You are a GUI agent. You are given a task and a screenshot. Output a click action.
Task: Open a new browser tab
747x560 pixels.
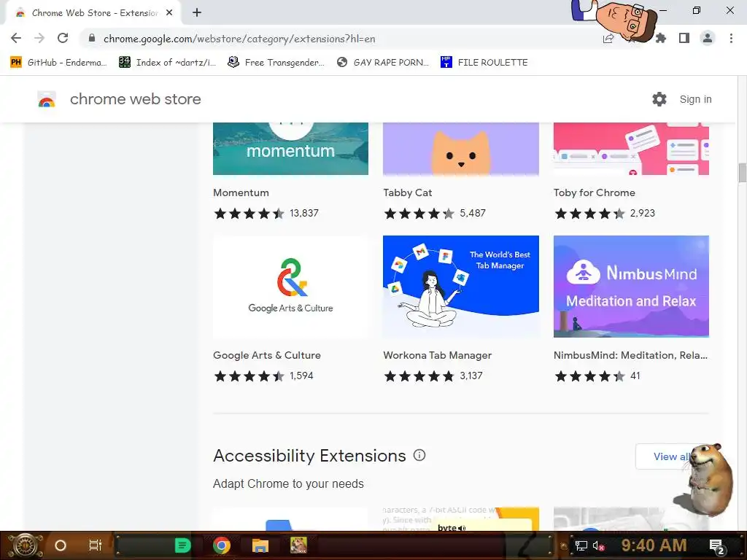tap(197, 13)
